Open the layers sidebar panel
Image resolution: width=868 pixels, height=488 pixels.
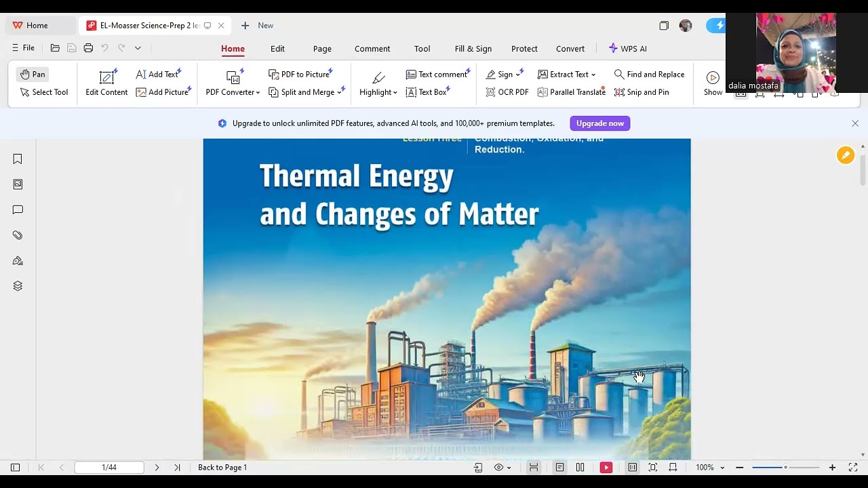(x=18, y=286)
